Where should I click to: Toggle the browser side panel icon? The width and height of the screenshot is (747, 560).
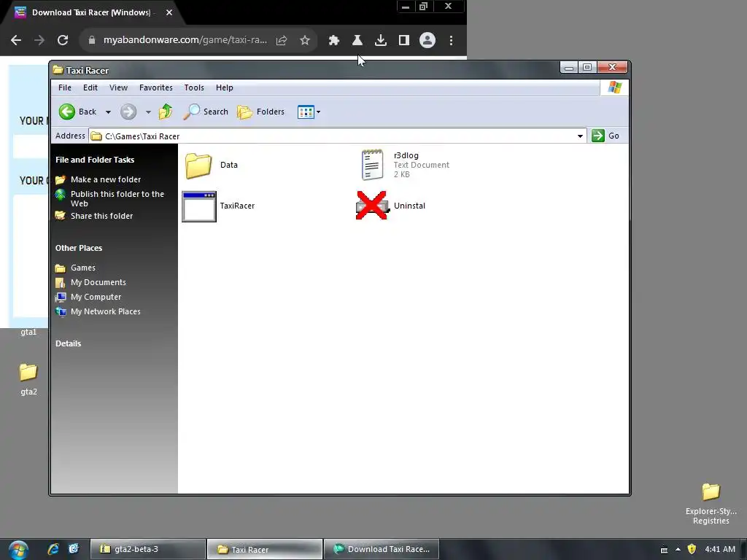pos(404,41)
